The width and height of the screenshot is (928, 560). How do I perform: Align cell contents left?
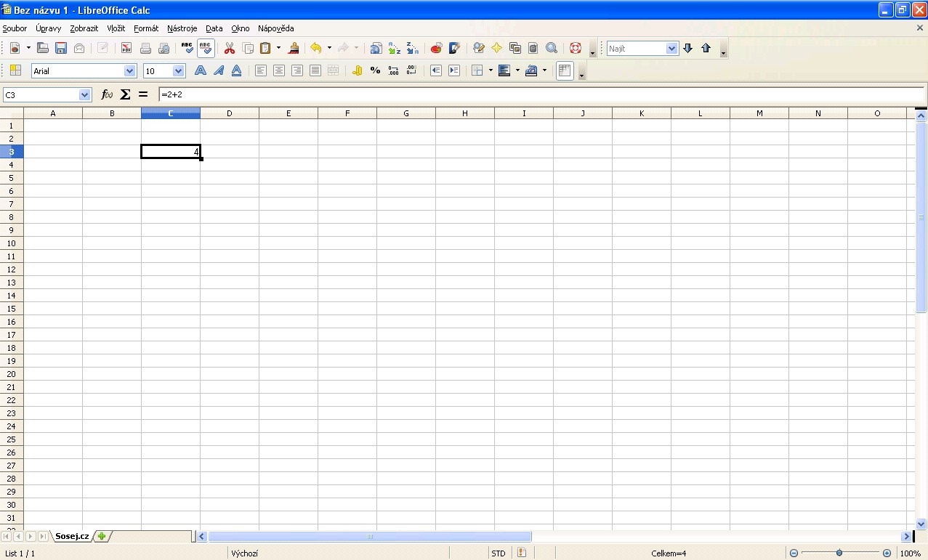(260, 70)
